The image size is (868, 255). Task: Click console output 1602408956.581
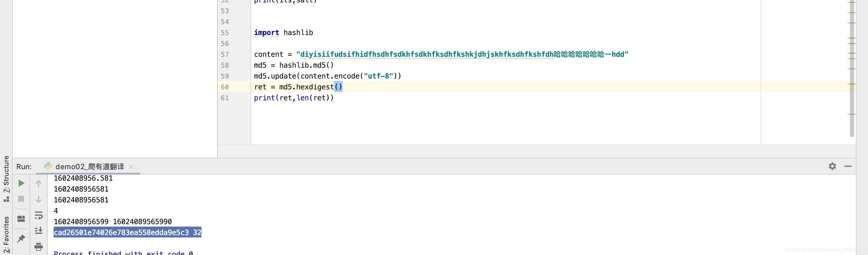click(83, 178)
